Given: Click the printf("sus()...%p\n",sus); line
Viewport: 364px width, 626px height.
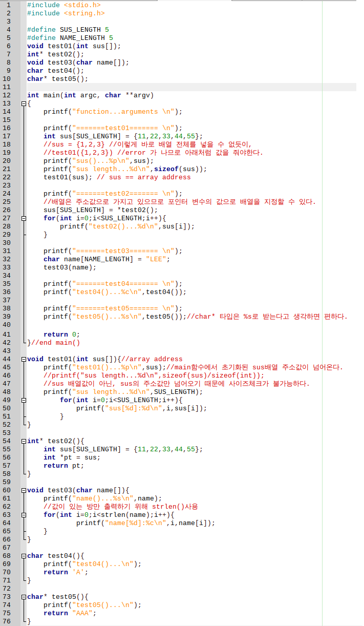Looking at the screenshot, I should coord(99,161).
